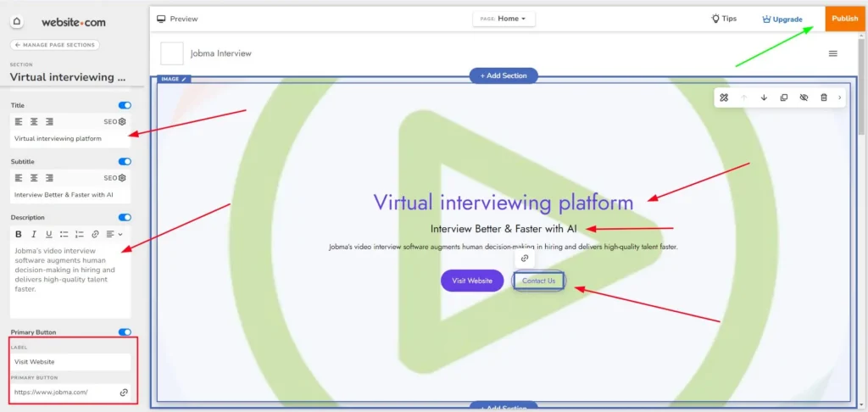This screenshot has height=412, width=868.
Task: Right-align the Subtitle text
Action: point(49,178)
